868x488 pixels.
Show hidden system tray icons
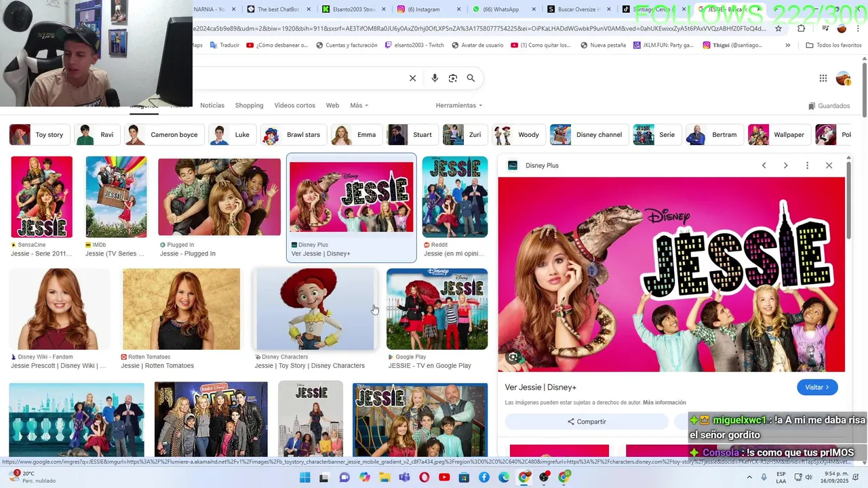pyautogui.click(x=749, y=477)
